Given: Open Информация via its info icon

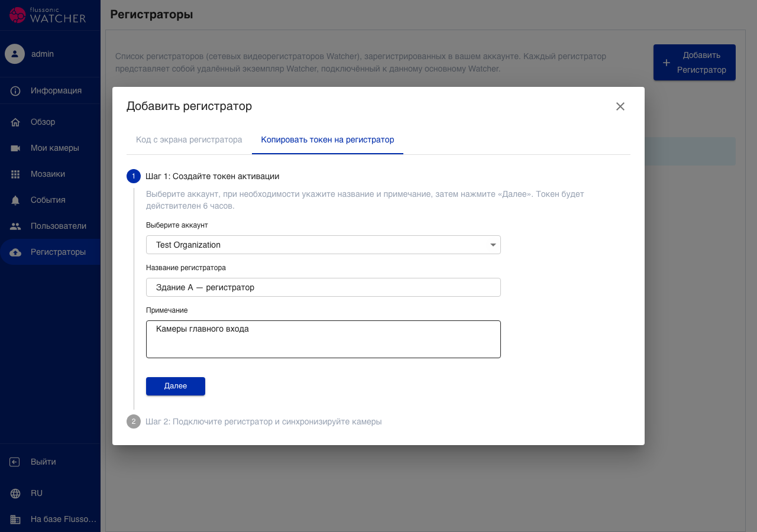Looking at the screenshot, I should click(x=15, y=91).
